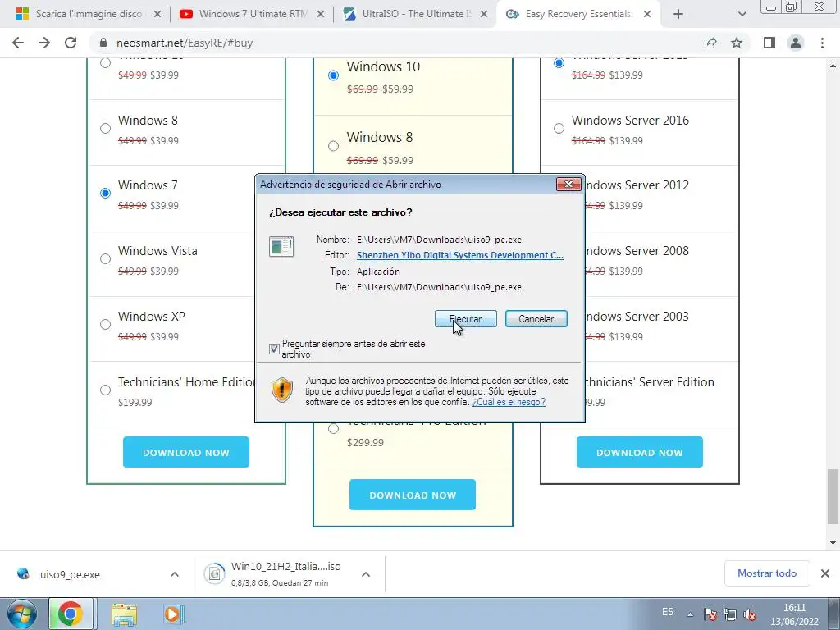Toggle the browser side panel

click(x=769, y=43)
